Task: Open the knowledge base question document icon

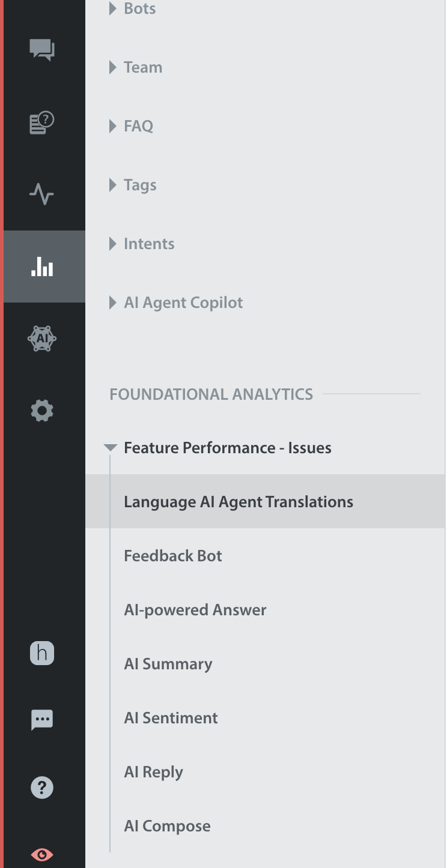Action: [42, 122]
